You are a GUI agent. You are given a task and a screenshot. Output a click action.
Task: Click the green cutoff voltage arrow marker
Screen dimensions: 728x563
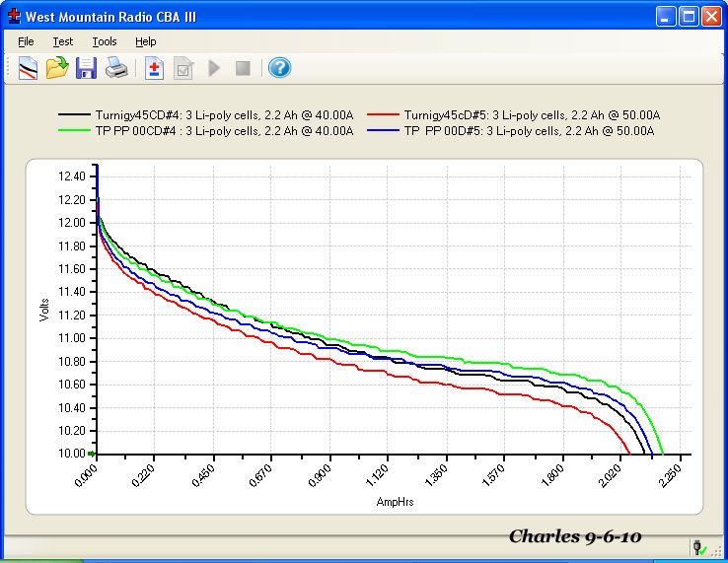tap(92, 454)
